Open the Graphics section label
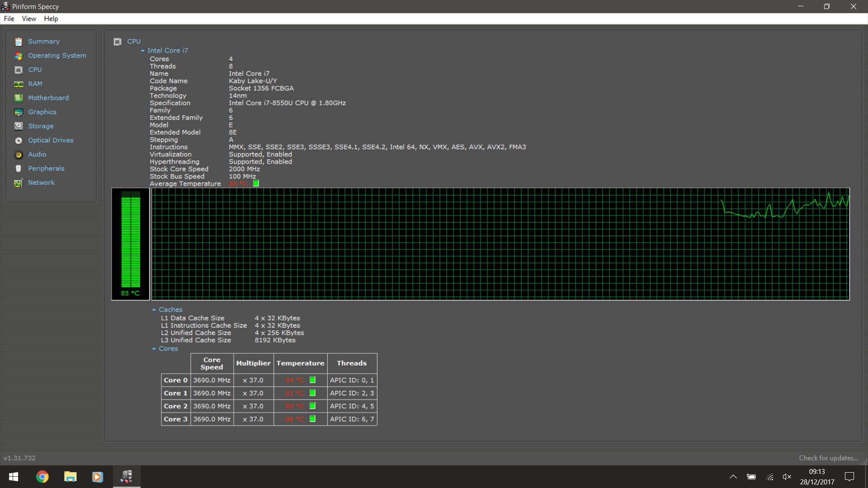This screenshot has width=868, height=488. tap(42, 112)
